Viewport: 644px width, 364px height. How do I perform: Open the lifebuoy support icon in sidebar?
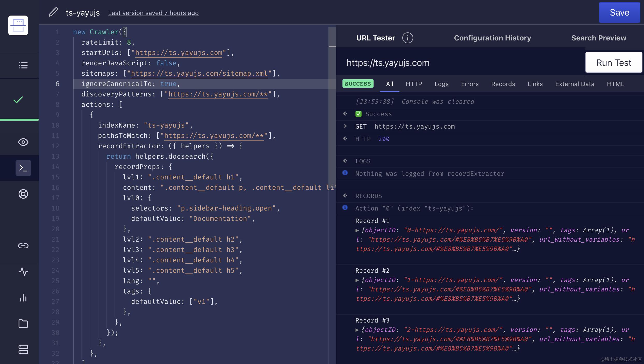click(x=23, y=194)
